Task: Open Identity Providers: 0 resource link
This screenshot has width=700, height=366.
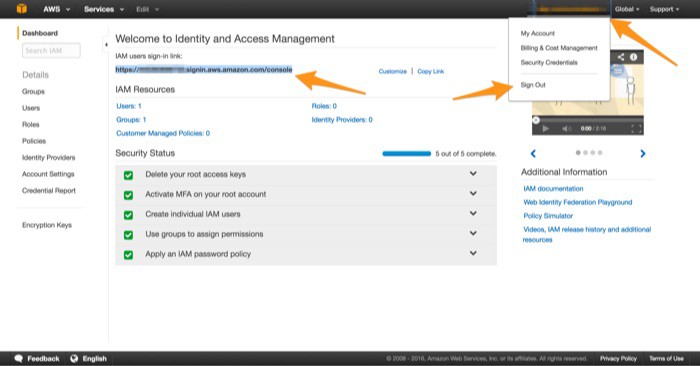Action: pos(342,120)
